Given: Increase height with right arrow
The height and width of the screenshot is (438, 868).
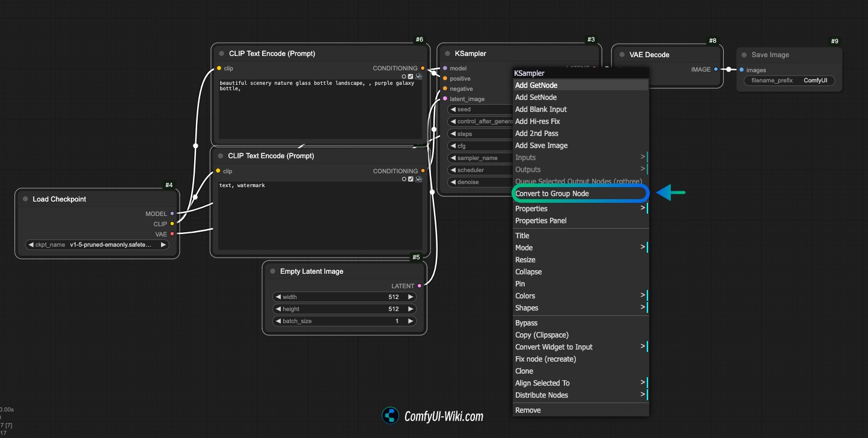Looking at the screenshot, I should tap(411, 309).
